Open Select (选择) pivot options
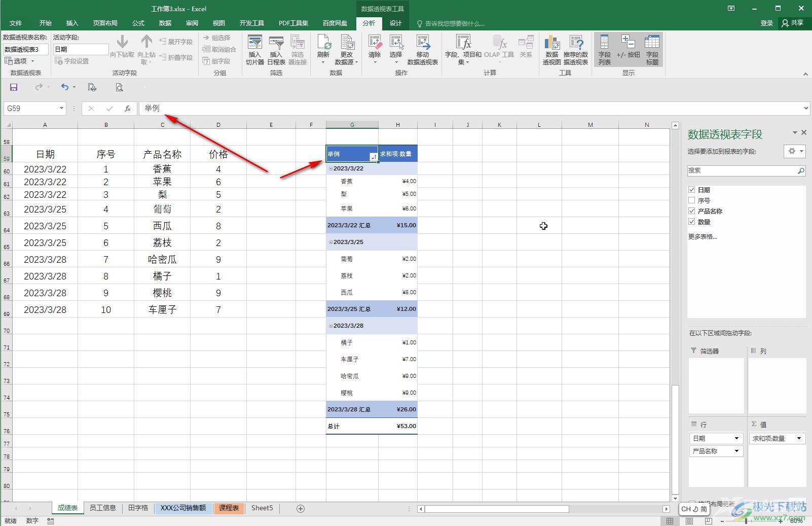The height and width of the screenshot is (526, 812). (x=396, y=50)
